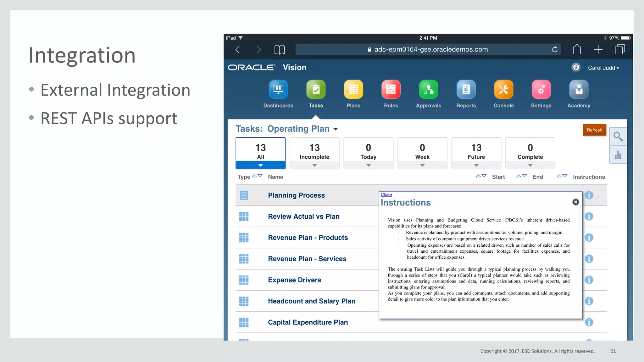Click the Close link in Instructions popup
This screenshot has width=644, height=362.
[x=386, y=195]
